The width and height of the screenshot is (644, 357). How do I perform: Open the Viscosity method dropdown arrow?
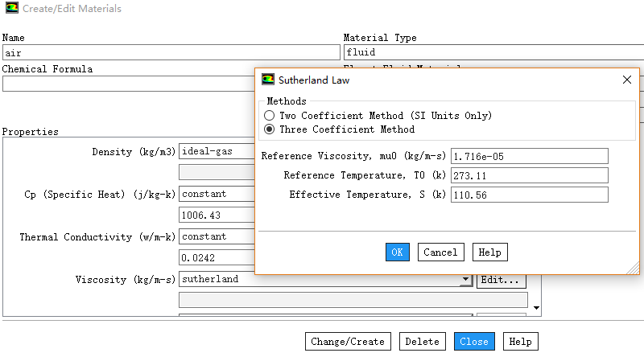[465, 281]
